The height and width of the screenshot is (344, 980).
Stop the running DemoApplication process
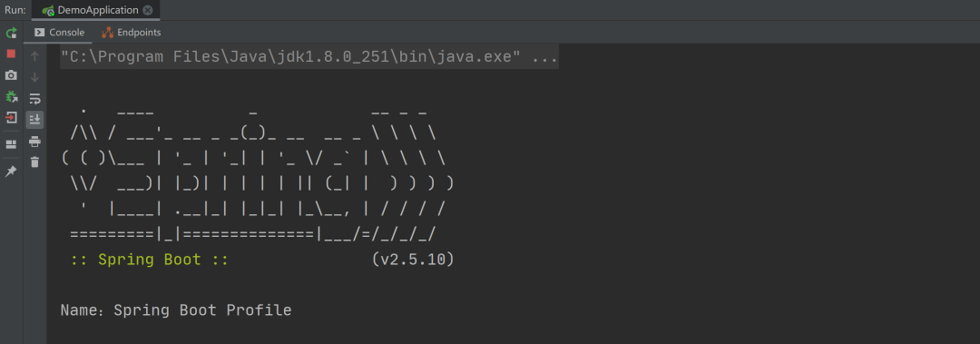click(11, 54)
